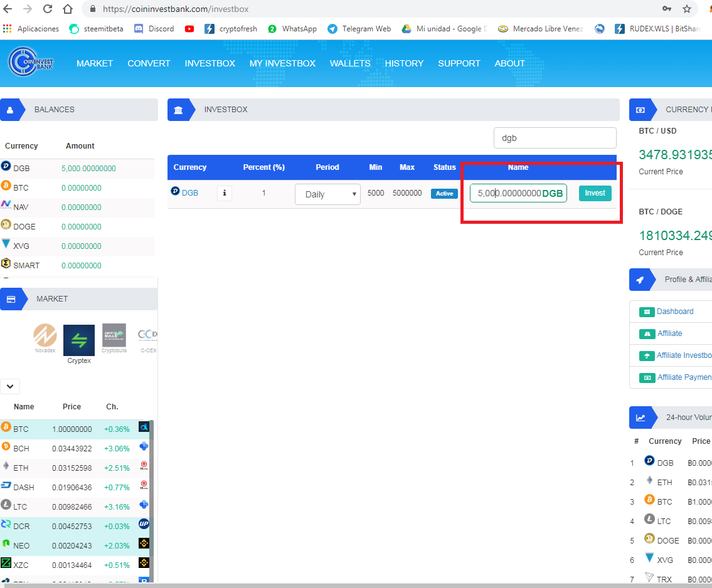Select DCR row in market list
This screenshot has height=588, width=712.
(x=75, y=527)
